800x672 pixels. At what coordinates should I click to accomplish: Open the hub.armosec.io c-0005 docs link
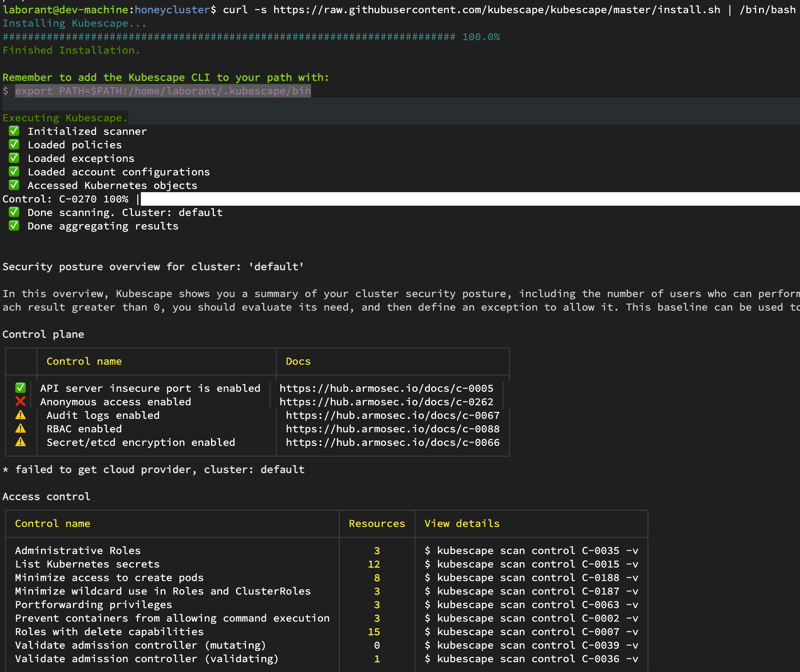[x=386, y=388]
